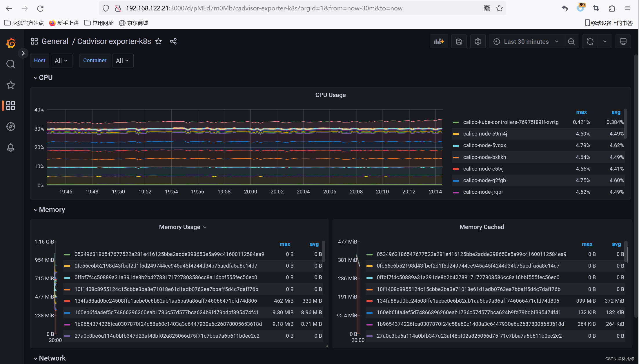Screen dimensions: 639x364
Task: Sort CPU legend by avg column
Action: coord(616,112)
